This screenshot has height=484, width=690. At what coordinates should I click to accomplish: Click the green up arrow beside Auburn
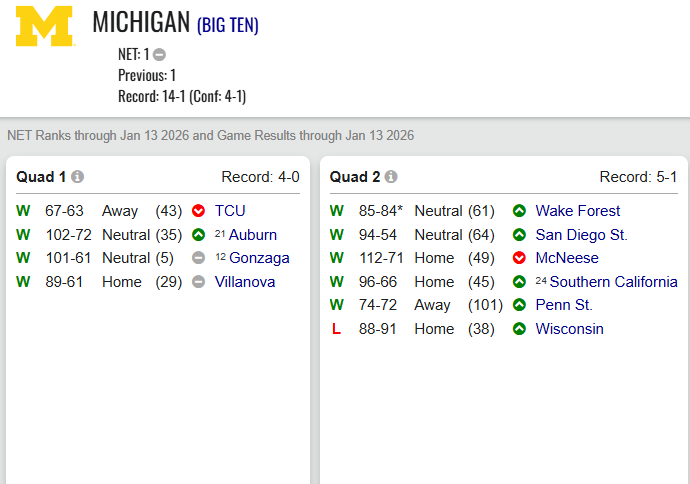point(198,235)
